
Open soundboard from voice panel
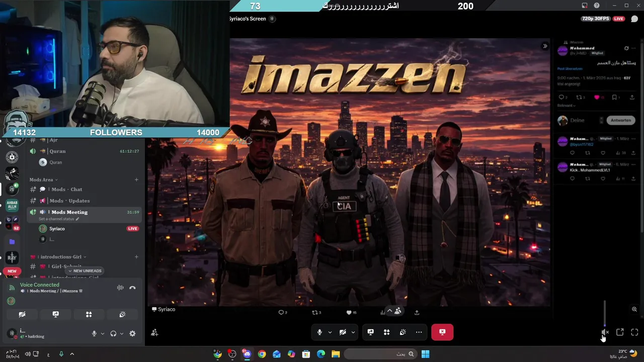tap(122, 314)
